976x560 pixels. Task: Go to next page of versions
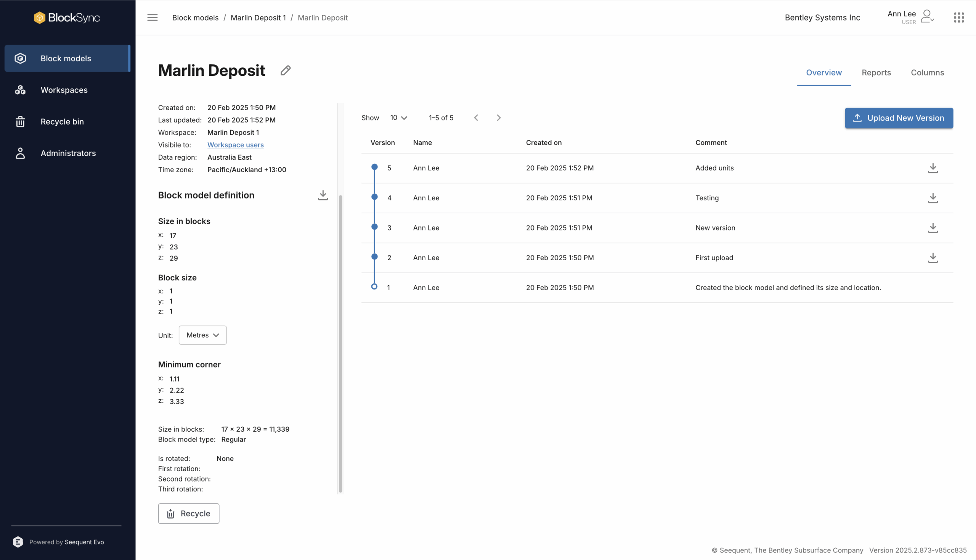(498, 118)
